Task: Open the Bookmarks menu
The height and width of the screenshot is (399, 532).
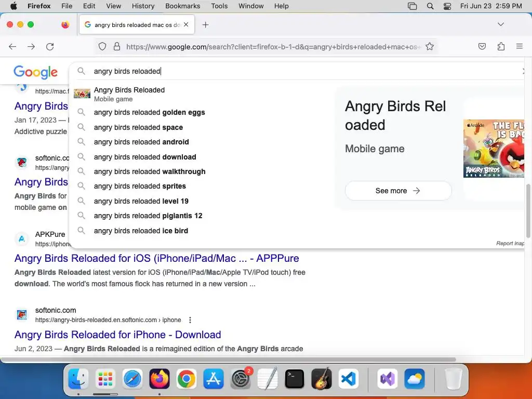Action: pyautogui.click(x=182, y=6)
